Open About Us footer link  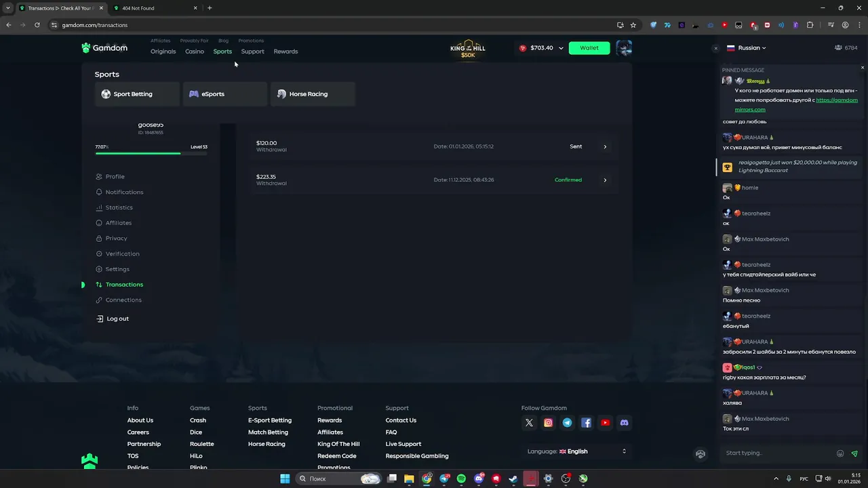click(140, 420)
